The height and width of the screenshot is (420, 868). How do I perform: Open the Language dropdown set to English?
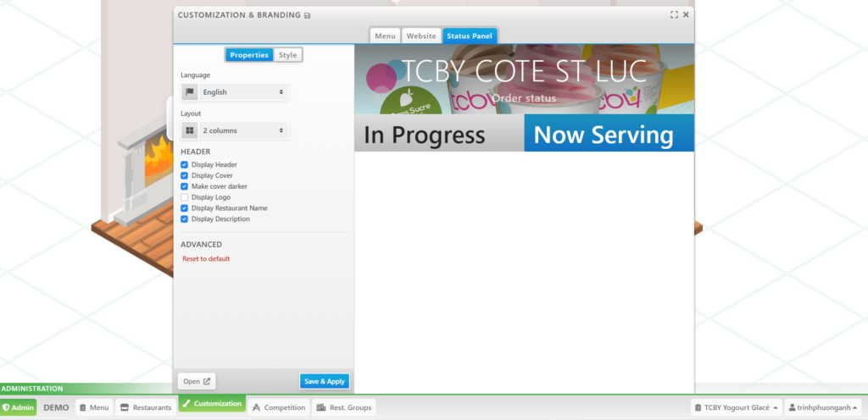pos(242,91)
